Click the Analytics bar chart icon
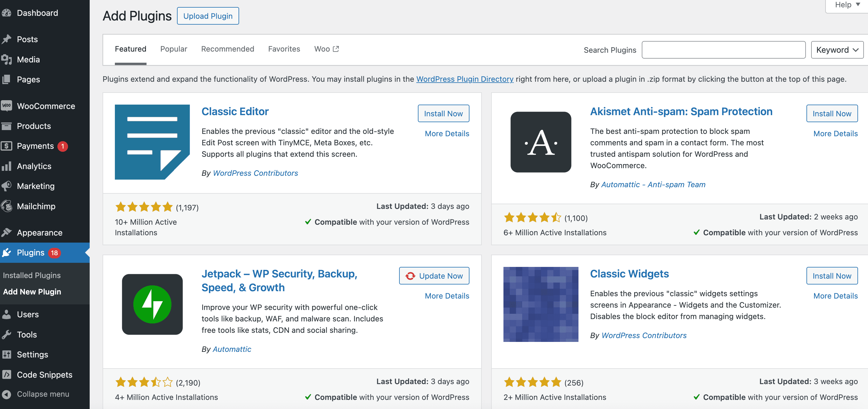The height and width of the screenshot is (409, 868). 6,166
